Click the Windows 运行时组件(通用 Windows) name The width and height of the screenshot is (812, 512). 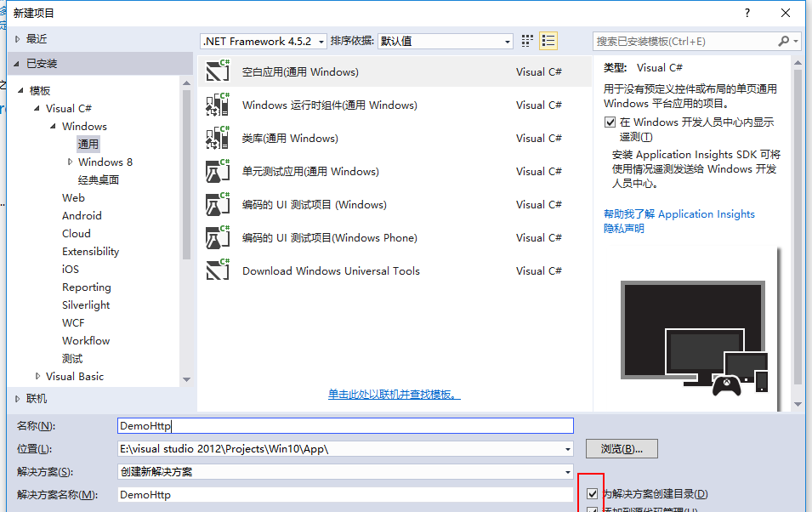point(330,105)
